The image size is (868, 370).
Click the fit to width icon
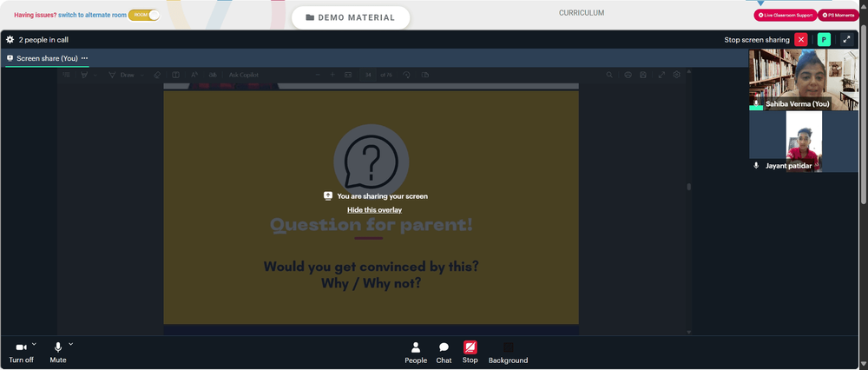coord(348,75)
